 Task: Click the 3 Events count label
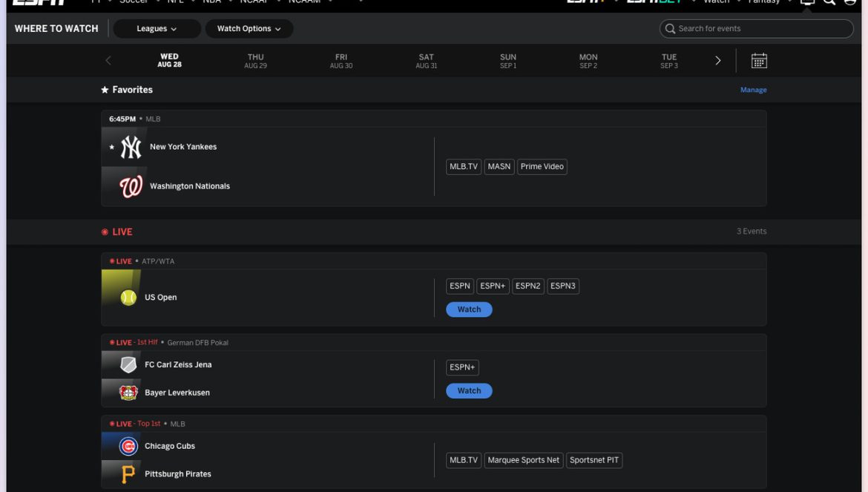click(x=752, y=232)
